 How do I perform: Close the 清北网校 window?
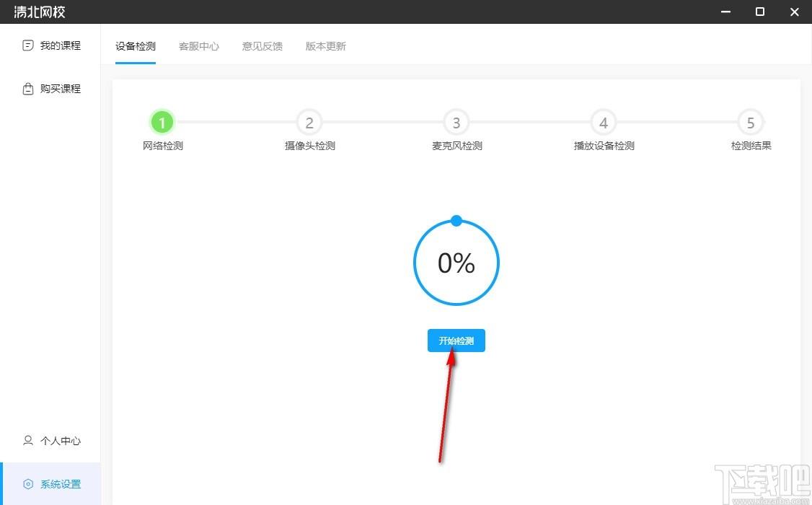coord(795,12)
